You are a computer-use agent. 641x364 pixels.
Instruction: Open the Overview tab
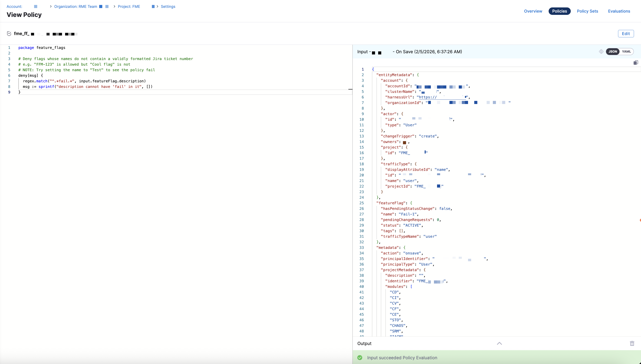pyautogui.click(x=533, y=11)
